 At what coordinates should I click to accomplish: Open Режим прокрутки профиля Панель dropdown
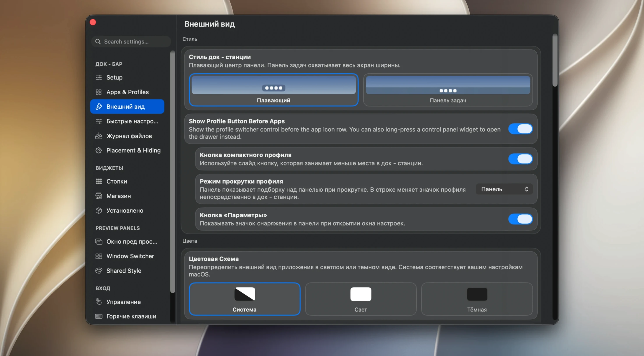pyautogui.click(x=504, y=189)
